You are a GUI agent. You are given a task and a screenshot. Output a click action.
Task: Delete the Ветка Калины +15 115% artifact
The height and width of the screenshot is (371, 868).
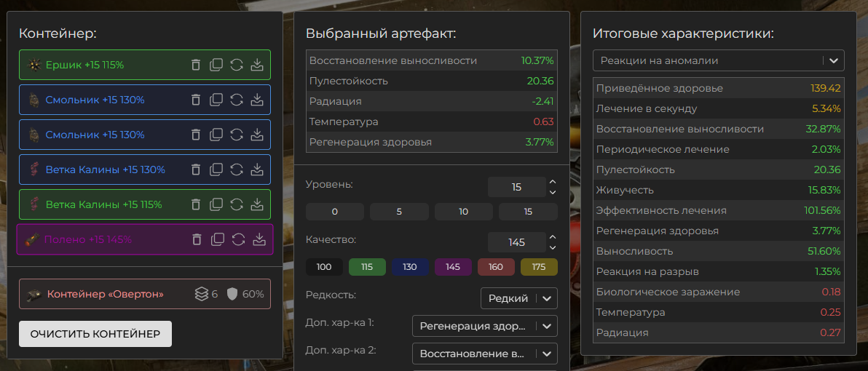coord(195,204)
